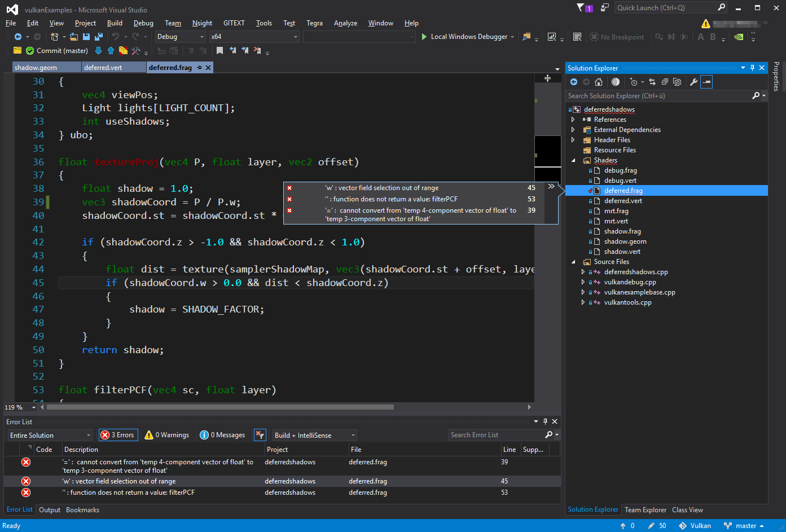Click the New Project toolbar icon
The width and height of the screenshot is (786, 532).
click(x=54, y=37)
